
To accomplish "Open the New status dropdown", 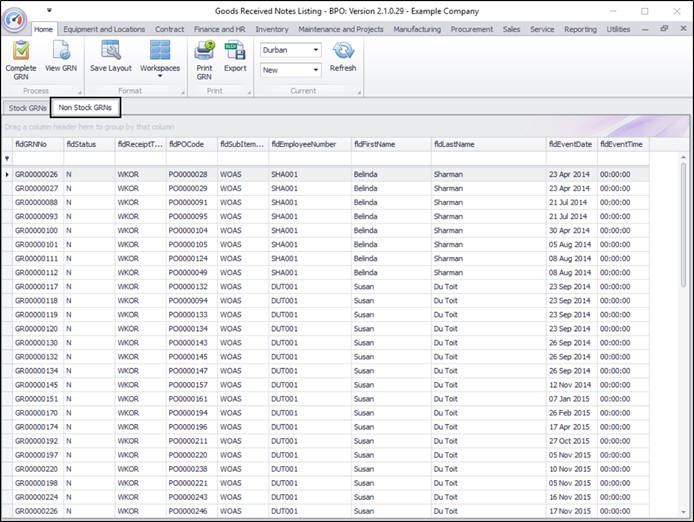I will [x=315, y=70].
